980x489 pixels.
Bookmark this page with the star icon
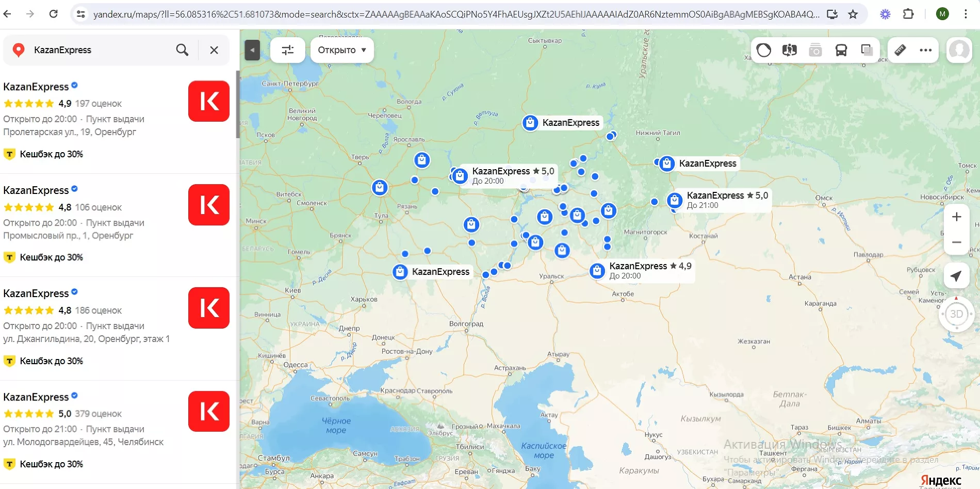[x=853, y=14]
